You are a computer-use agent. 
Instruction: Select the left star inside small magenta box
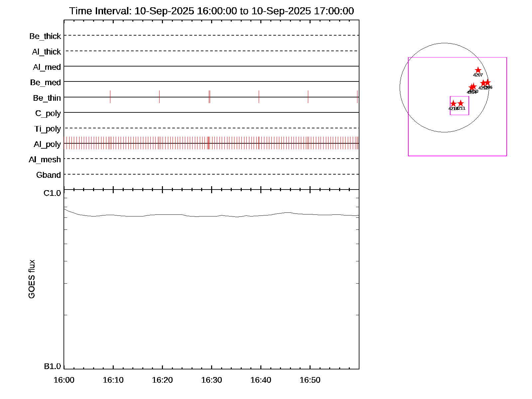453,104
